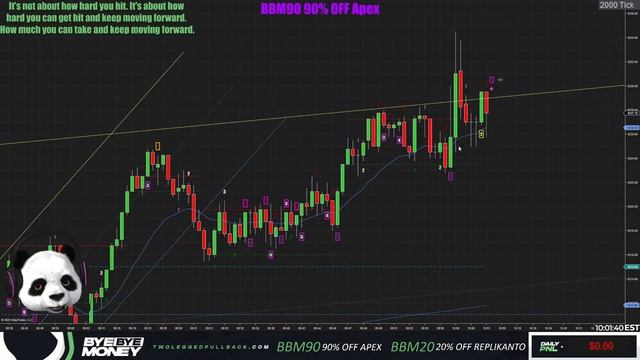The height and width of the screenshot is (360, 640).
Task: Select the purple BBM90 90% OFF Apex title
Action: 320,9
